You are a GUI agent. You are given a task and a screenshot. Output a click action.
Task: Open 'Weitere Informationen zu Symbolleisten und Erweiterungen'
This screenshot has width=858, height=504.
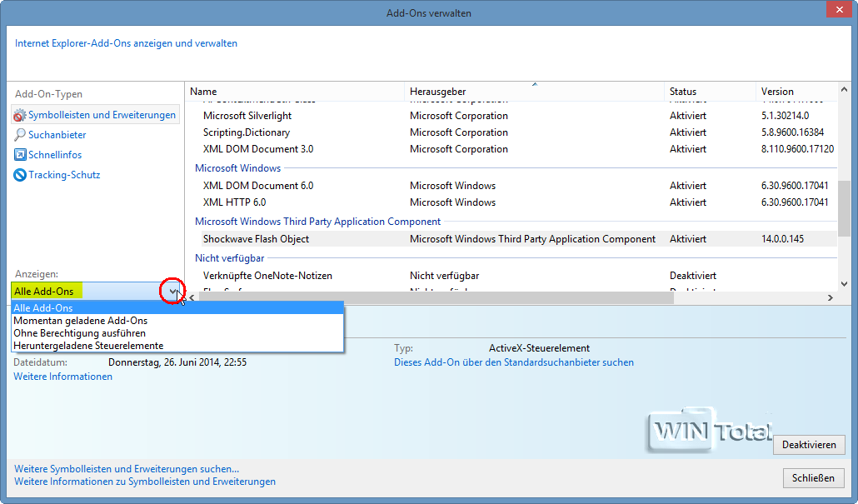pos(145,482)
